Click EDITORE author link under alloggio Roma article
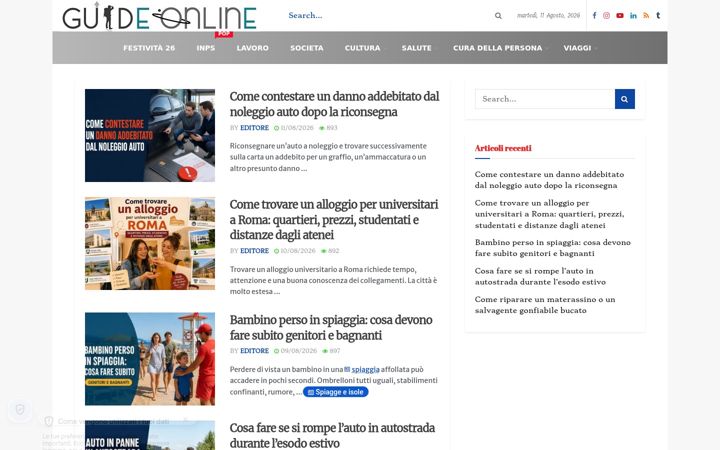 [x=254, y=251]
